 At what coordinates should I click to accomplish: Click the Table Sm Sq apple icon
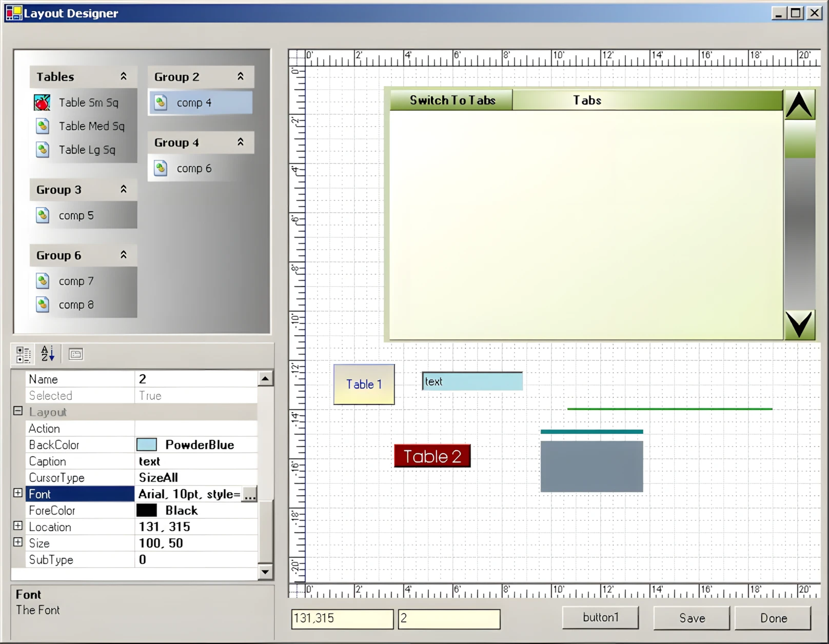coord(42,103)
